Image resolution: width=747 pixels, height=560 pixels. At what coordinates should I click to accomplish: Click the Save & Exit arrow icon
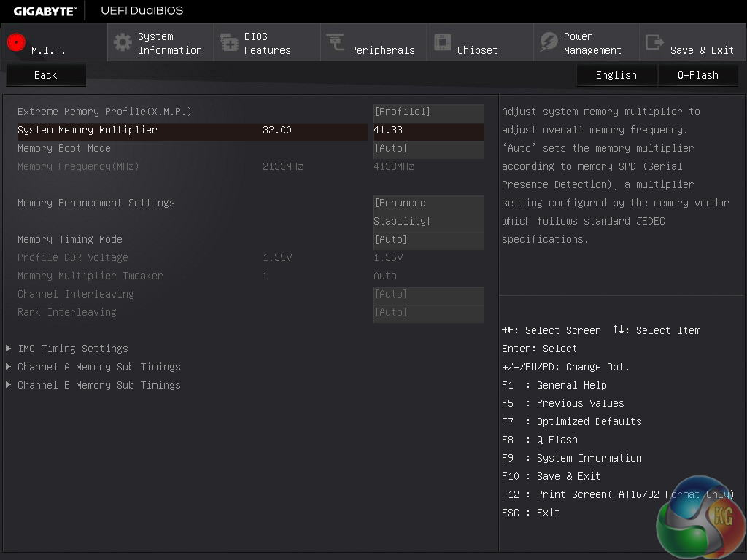pyautogui.click(x=655, y=42)
